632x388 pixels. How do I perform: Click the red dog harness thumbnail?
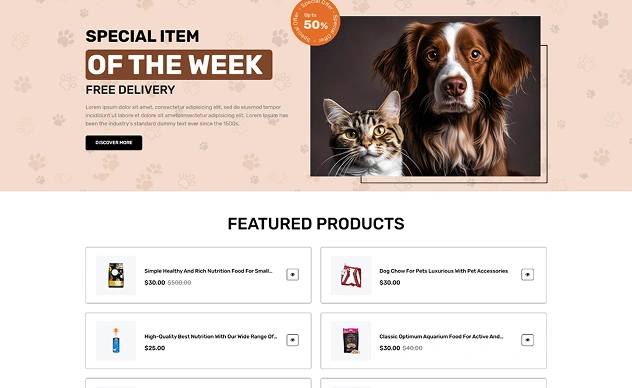[351, 275]
